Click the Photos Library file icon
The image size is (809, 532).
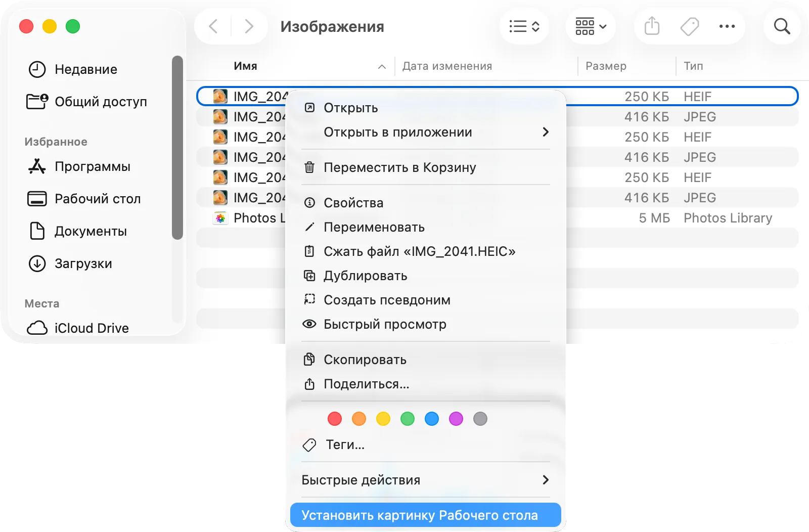tap(220, 218)
